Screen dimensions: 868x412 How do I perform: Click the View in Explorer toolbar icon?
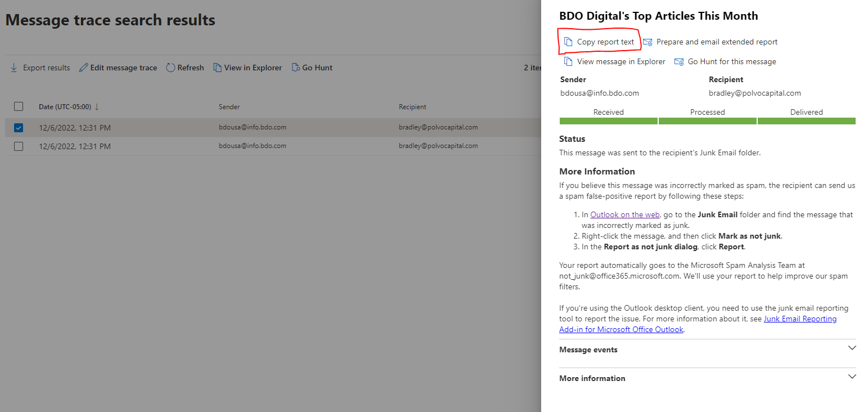coord(217,68)
